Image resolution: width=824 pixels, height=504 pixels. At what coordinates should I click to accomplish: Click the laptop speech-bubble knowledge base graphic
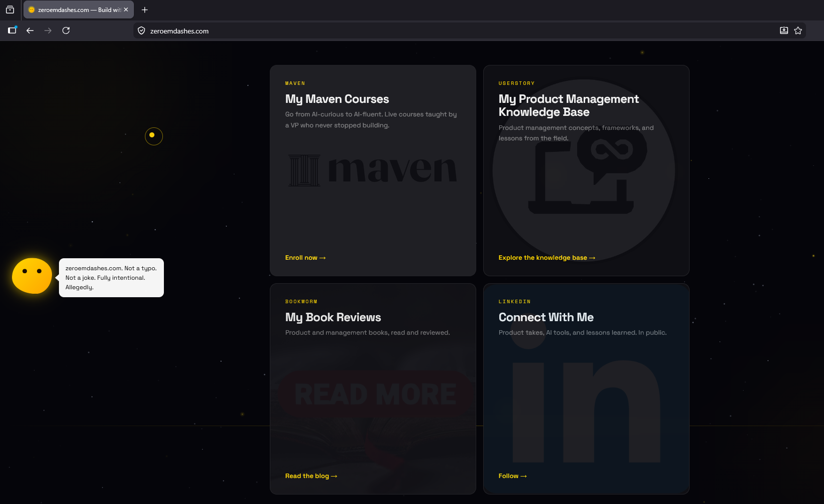pos(584,170)
